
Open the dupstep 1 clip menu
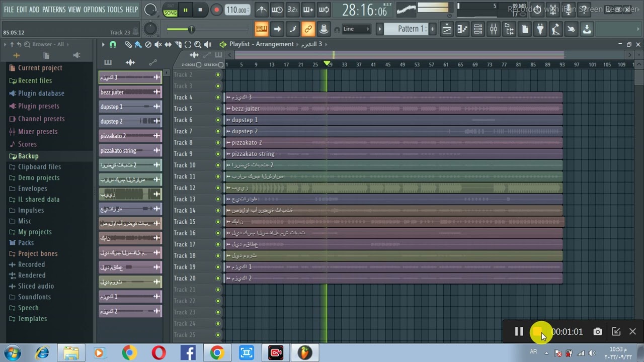228,120
